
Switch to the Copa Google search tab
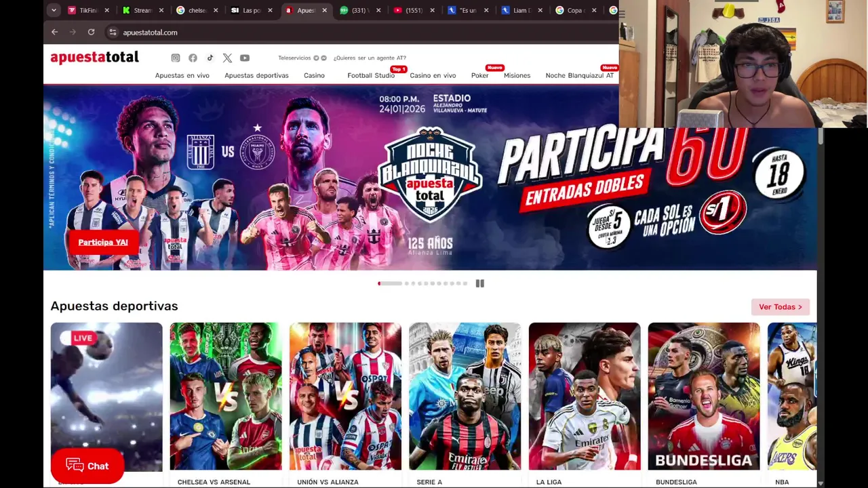[577, 10]
